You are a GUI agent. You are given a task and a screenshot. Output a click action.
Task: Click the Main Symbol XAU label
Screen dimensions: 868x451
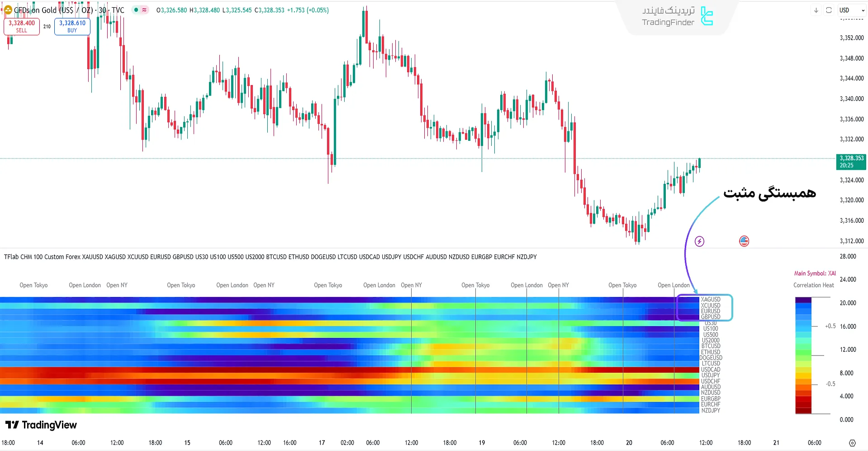pyautogui.click(x=814, y=273)
